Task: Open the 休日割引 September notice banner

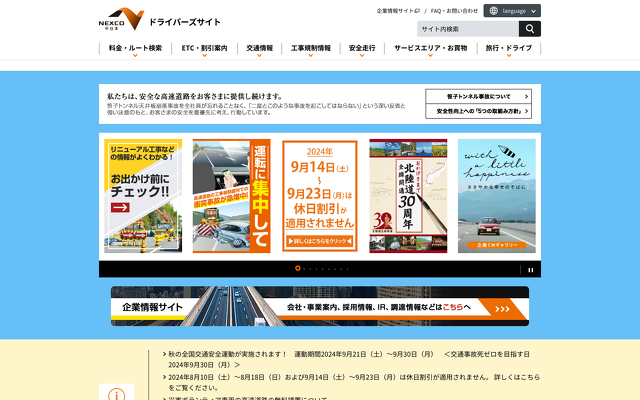Action: click(319, 195)
